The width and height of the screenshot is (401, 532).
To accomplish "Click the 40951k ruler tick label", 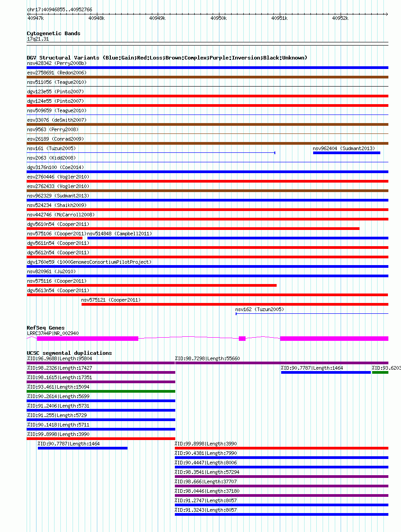I will [x=279, y=18].
